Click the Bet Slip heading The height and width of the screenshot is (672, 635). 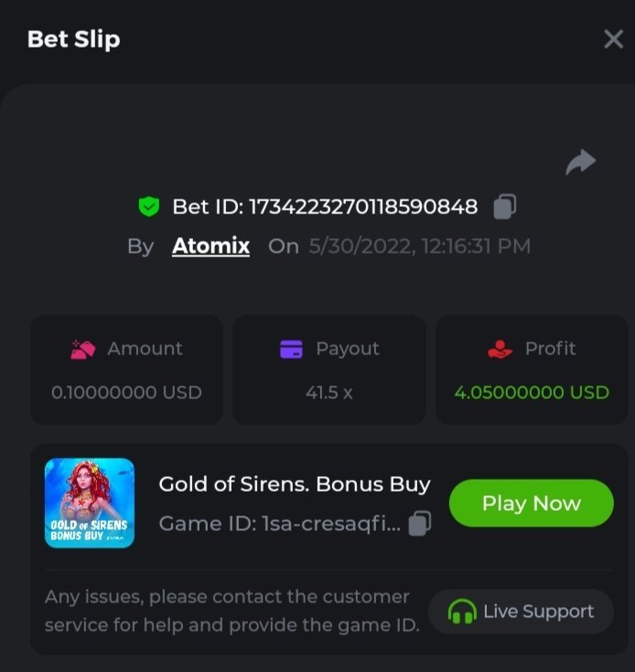tap(73, 39)
